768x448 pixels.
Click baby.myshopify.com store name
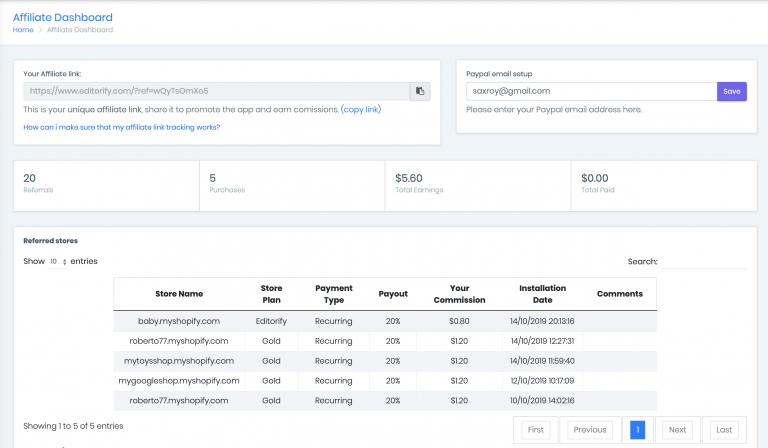click(179, 321)
